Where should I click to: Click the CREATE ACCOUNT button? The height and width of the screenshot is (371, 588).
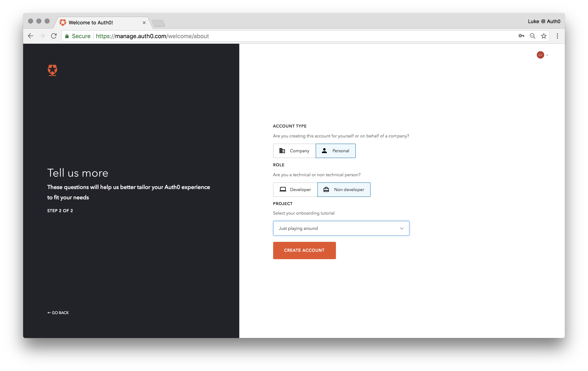[x=304, y=250]
